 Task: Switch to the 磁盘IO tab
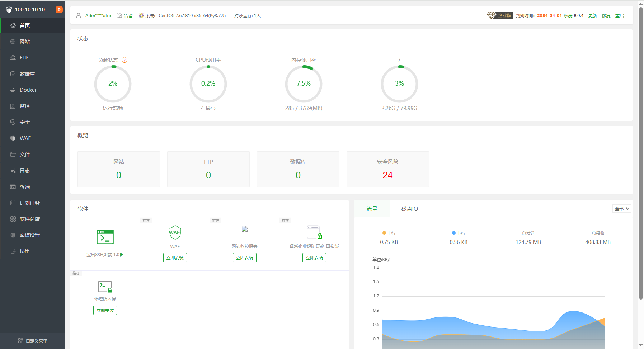[x=409, y=209]
